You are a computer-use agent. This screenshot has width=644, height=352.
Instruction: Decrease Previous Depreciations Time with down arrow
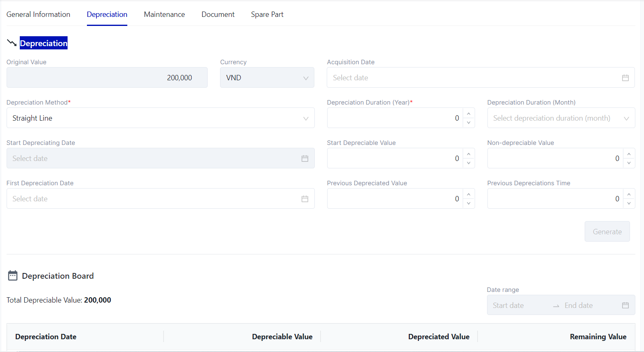click(x=628, y=203)
